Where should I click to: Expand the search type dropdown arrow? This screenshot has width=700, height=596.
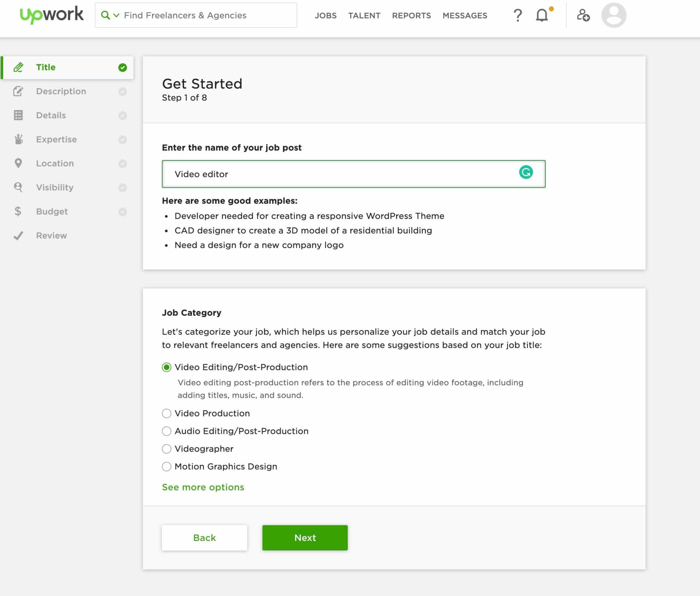[x=116, y=15]
